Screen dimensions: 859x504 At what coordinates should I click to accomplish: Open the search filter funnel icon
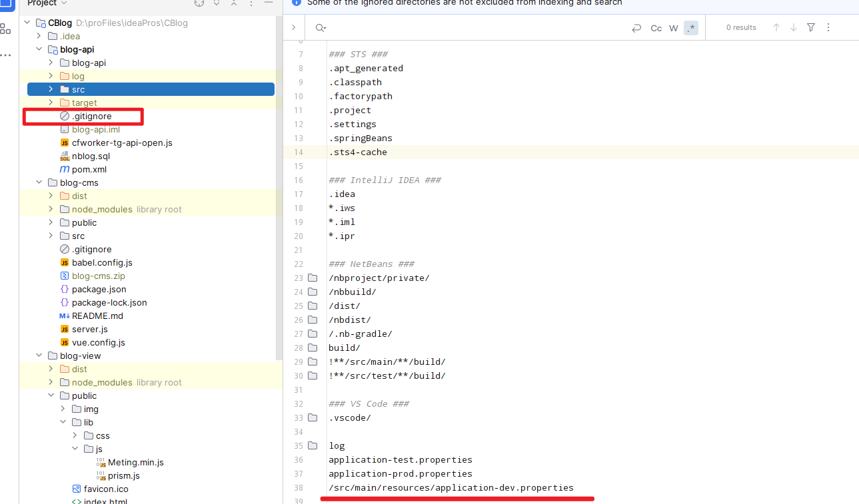811,28
